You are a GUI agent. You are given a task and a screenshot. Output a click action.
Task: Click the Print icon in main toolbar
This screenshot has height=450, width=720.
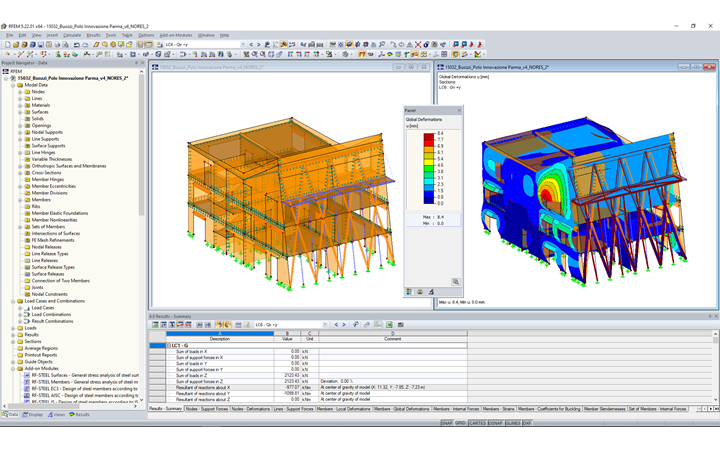pyautogui.click(x=57, y=45)
